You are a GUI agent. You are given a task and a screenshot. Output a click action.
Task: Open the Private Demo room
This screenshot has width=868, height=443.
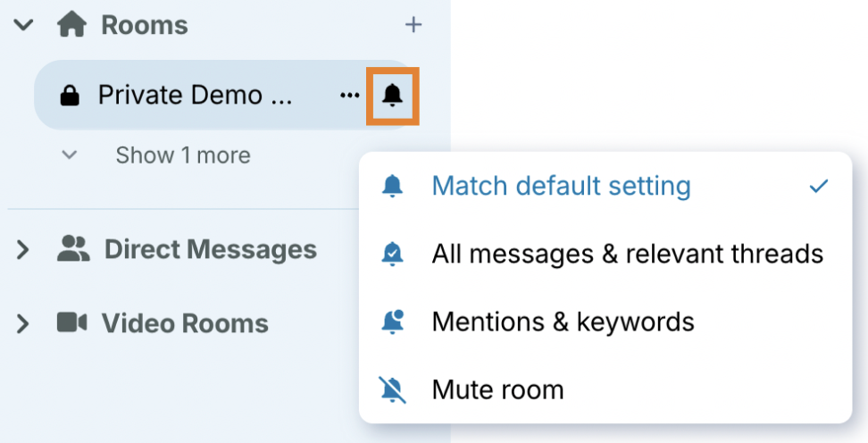[195, 95]
